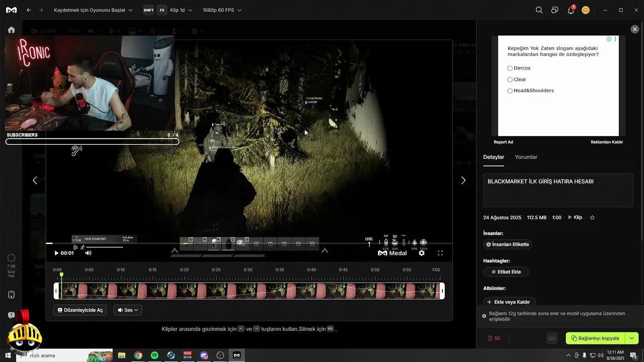Switch to the Detaylar tab

494,157
